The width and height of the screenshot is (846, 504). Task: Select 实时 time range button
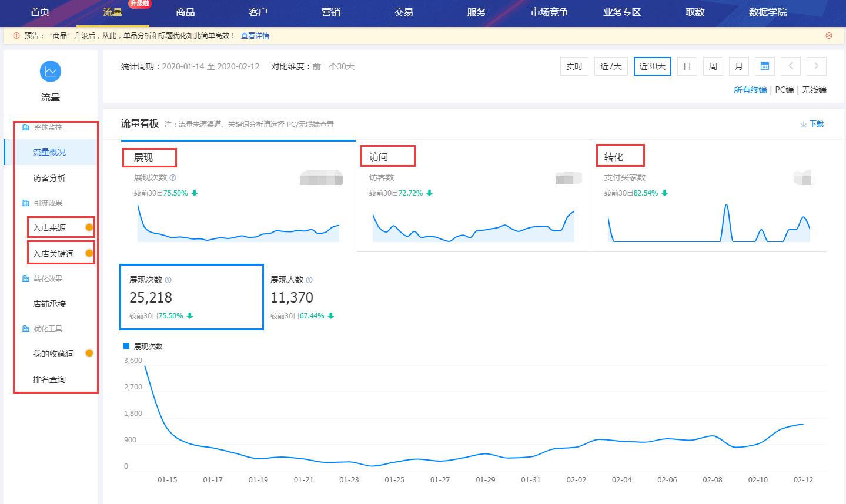click(x=574, y=66)
